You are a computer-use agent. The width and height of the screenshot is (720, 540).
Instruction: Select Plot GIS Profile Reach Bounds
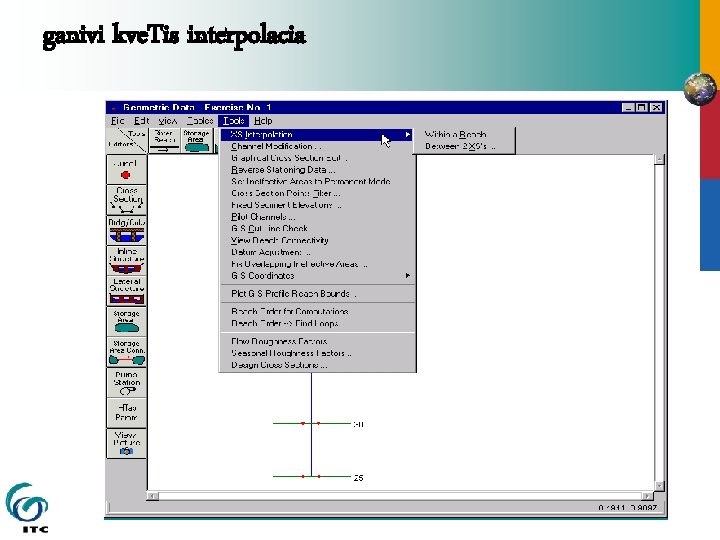[x=317, y=293]
